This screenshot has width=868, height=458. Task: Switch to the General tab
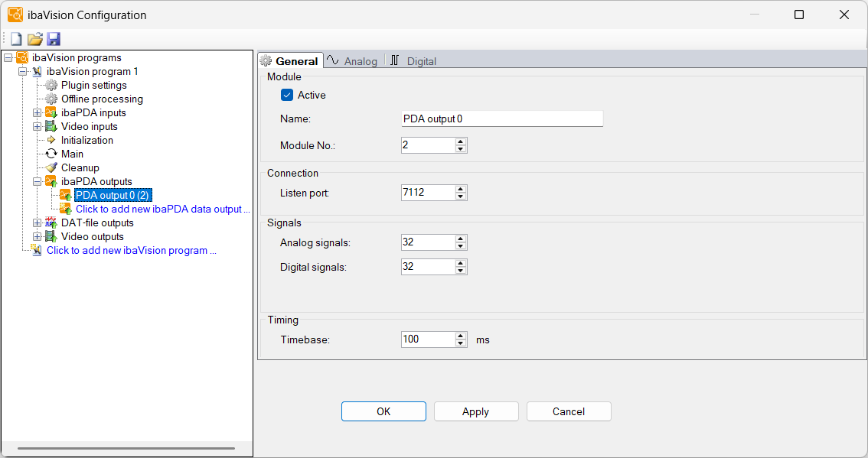click(291, 61)
